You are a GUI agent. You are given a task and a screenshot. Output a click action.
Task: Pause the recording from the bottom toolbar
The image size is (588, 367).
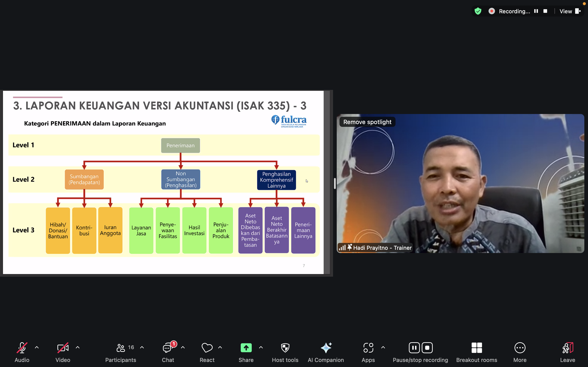click(414, 348)
